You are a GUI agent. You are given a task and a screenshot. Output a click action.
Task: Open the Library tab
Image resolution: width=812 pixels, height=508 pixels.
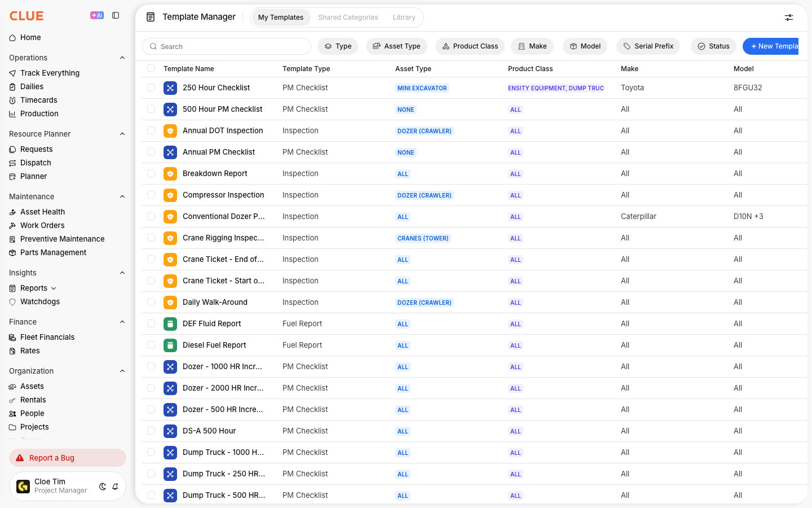coord(404,17)
